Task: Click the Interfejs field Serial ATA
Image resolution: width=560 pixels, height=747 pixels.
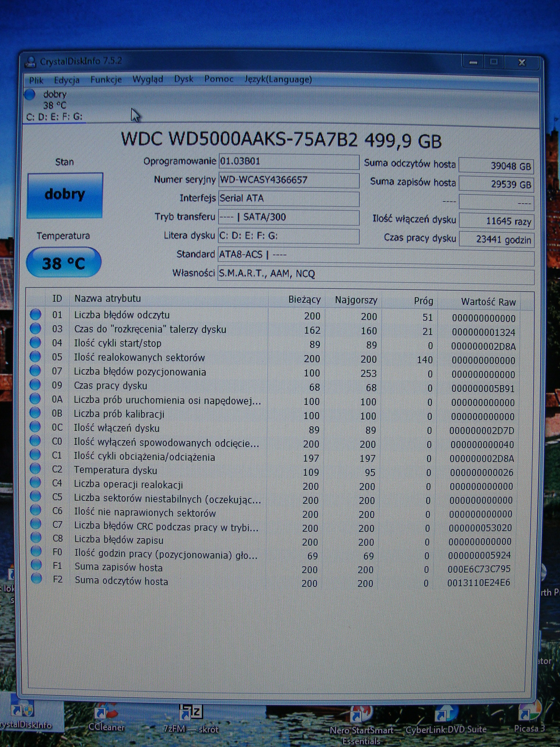Action: click(x=289, y=199)
